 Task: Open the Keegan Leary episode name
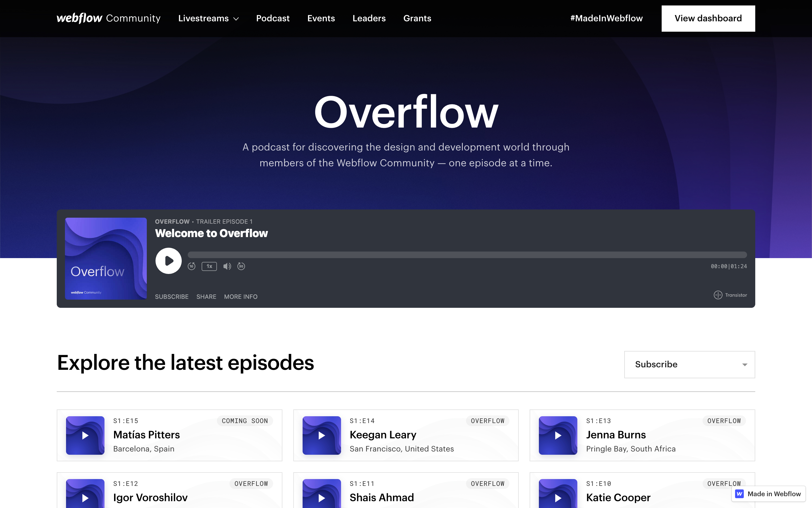(383, 435)
